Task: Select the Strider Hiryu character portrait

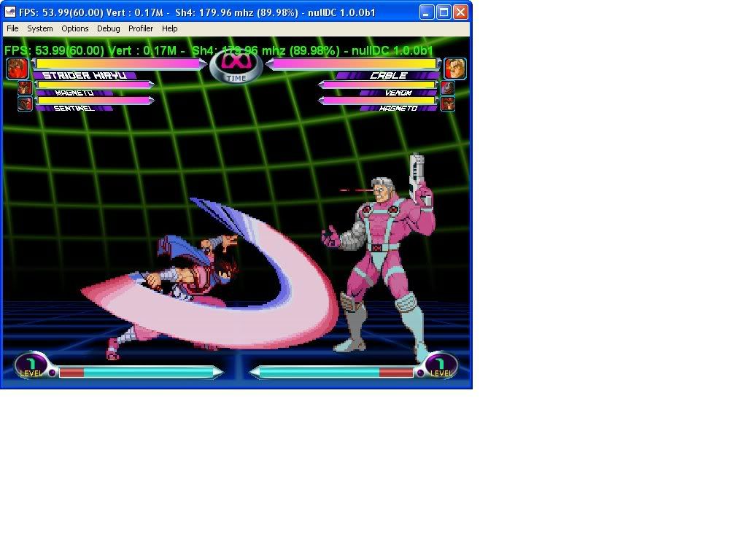Action: click(18, 68)
